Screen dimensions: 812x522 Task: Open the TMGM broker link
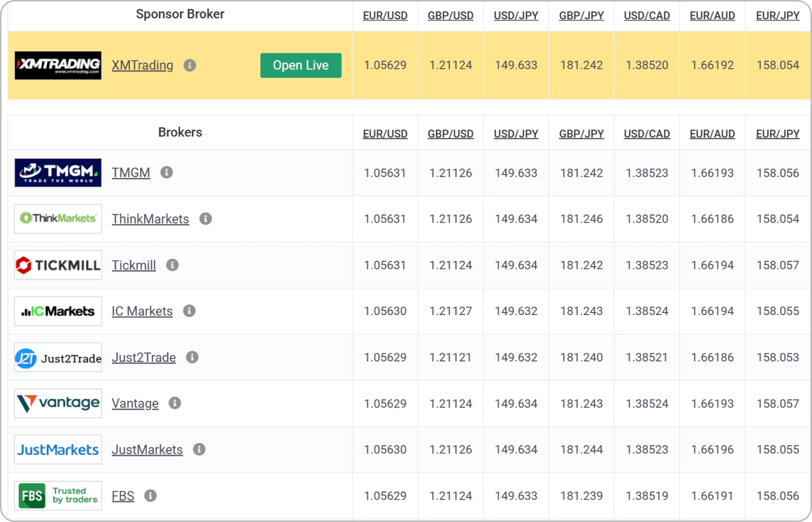(x=131, y=173)
